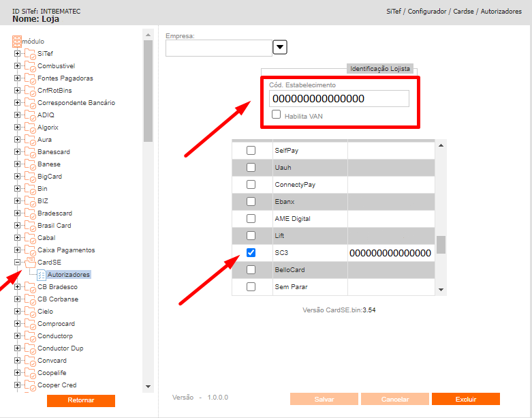Select Autorizadores under CardSE
Screen dimensions: 532x418
pyautogui.click(x=69, y=275)
